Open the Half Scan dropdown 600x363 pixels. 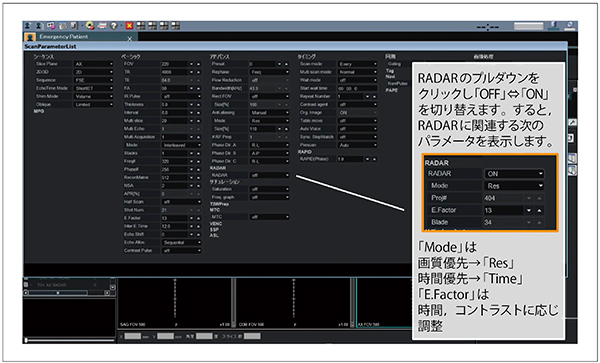click(181, 202)
